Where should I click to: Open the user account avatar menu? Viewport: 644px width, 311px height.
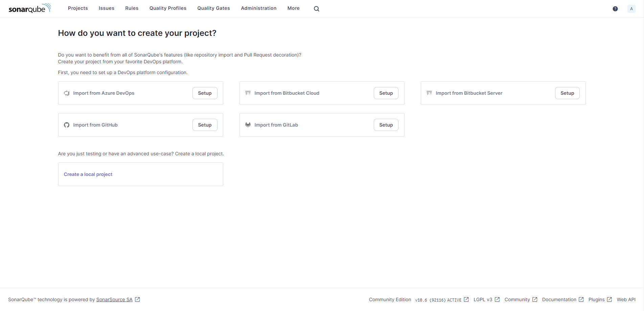tap(631, 8)
